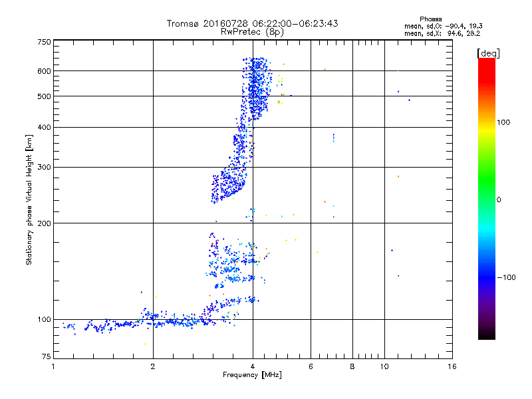This screenshot has width=532, height=399.
Task: Click the black bottom of the colorbar
Action: [x=487, y=334]
